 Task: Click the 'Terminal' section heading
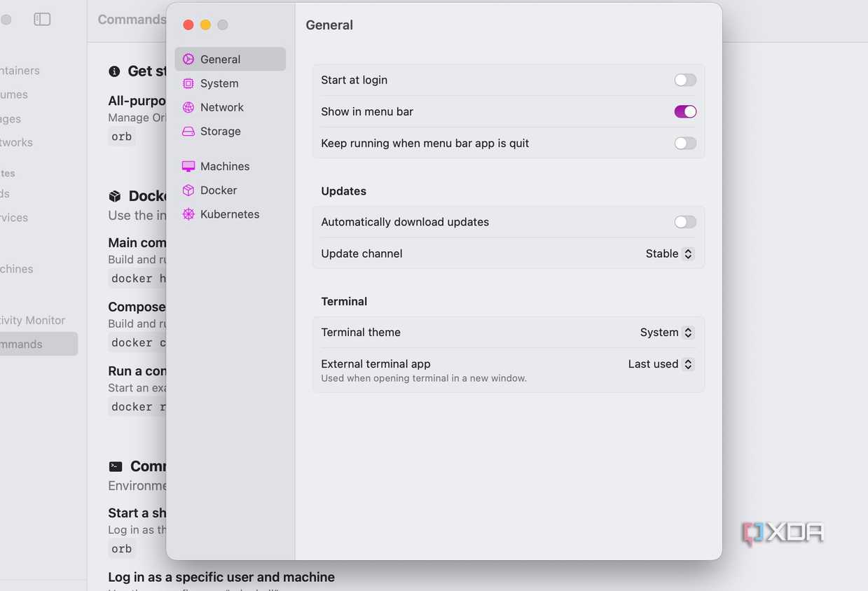(x=344, y=301)
